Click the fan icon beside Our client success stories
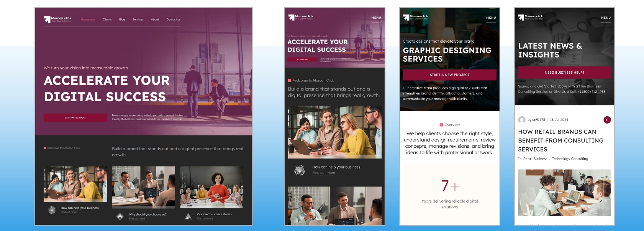Screen dimensions: 644x231 click(188, 216)
